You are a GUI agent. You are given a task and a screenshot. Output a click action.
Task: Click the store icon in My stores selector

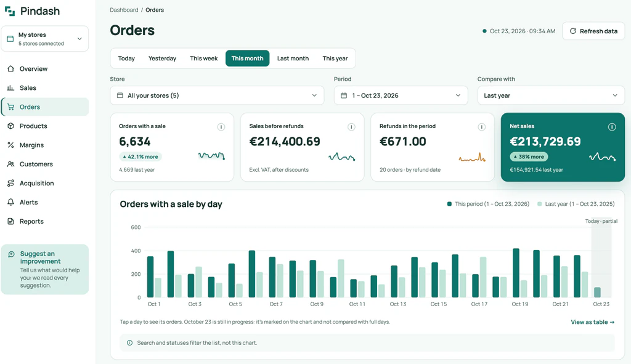tap(10, 39)
